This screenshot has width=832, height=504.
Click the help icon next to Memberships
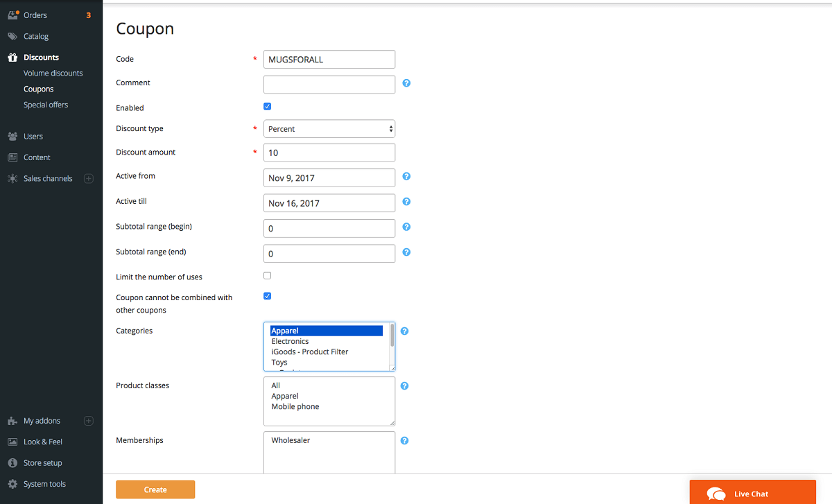coord(404,441)
